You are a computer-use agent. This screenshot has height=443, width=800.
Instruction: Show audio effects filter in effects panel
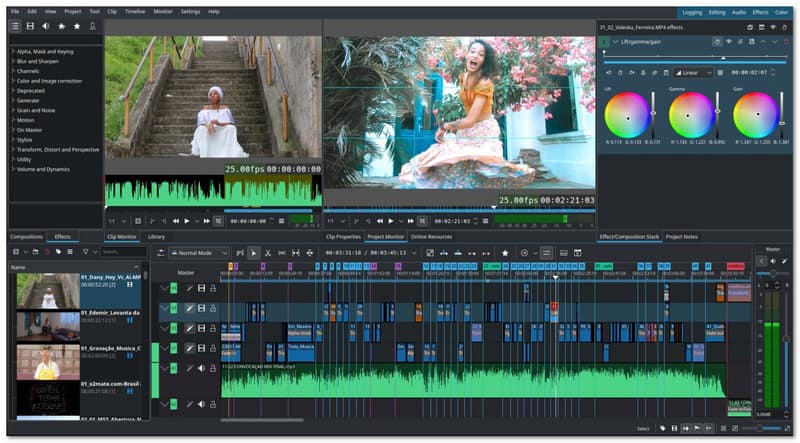tap(46, 26)
